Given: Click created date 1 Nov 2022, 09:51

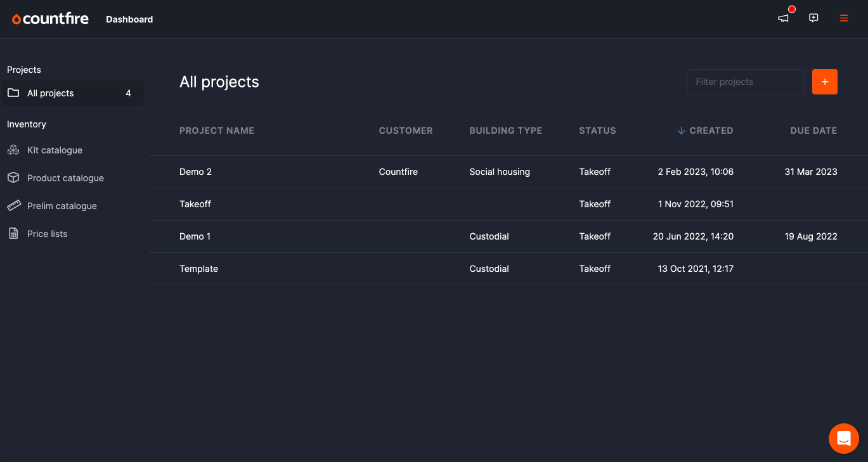Looking at the screenshot, I should pos(696,204).
